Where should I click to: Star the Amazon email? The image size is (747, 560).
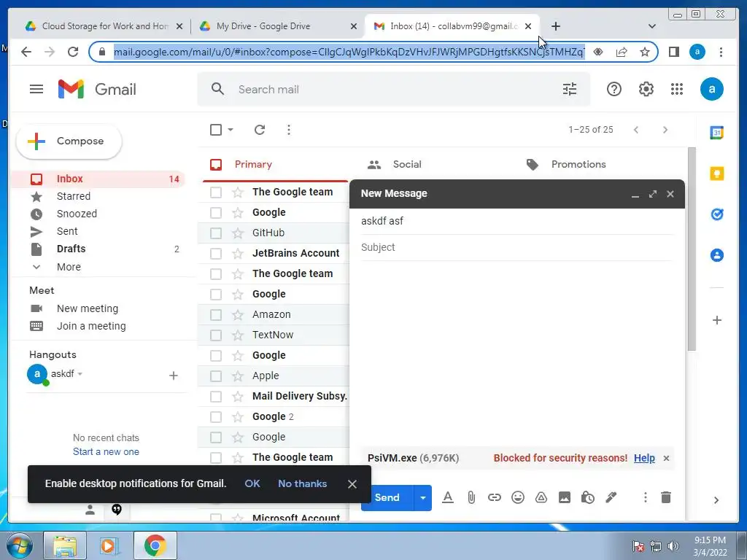237,315
